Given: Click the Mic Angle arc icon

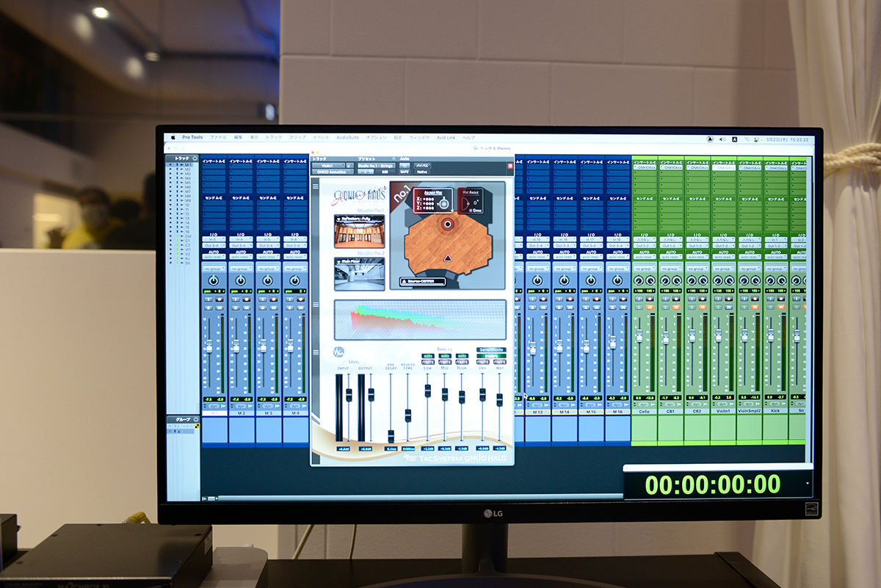Looking at the screenshot, I should [465, 204].
